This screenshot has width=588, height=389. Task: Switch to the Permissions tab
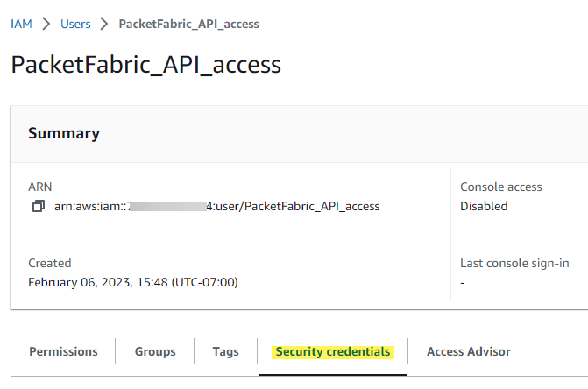63,351
